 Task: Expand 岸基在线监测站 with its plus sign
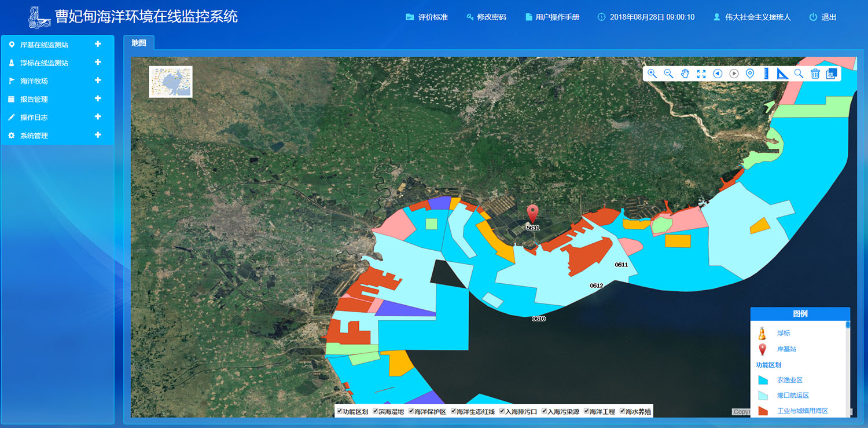pyautogui.click(x=98, y=44)
